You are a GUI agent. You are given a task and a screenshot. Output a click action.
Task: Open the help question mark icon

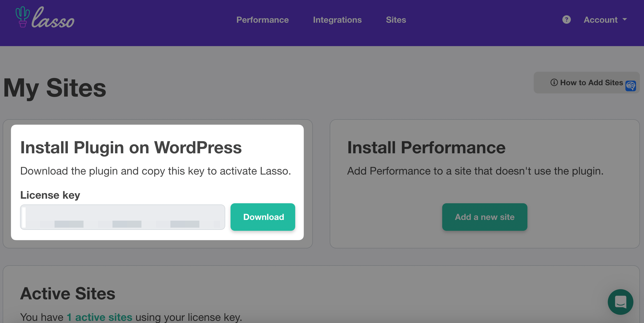point(566,20)
